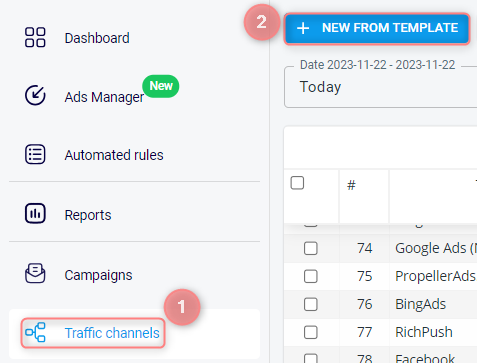The width and height of the screenshot is (477, 363).
Task: Click the Reports bar chart icon
Action: tap(35, 213)
